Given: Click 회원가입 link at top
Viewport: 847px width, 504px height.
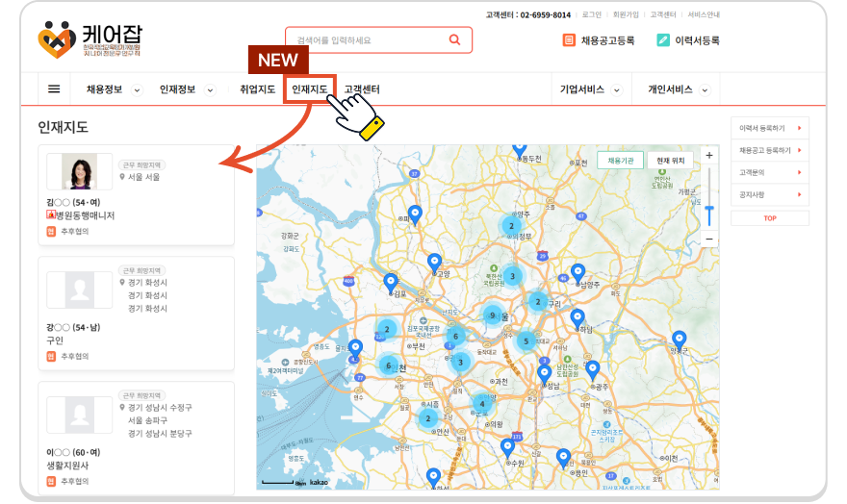Looking at the screenshot, I should click(x=626, y=15).
